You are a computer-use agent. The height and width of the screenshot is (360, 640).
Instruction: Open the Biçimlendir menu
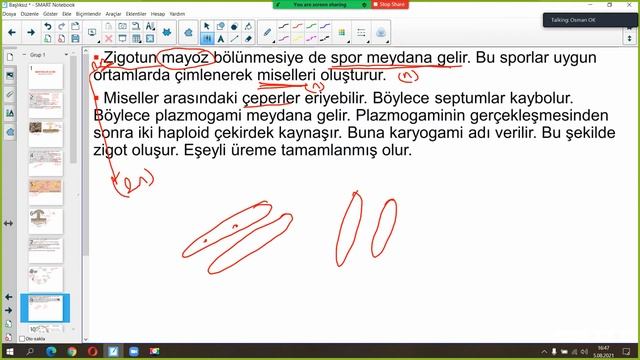tap(88, 14)
